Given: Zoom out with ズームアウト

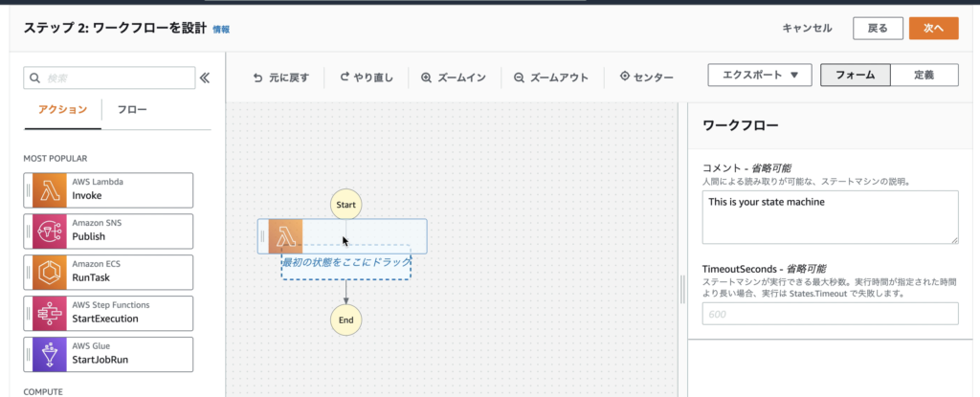Looking at the screenshot, I should 550,77.
